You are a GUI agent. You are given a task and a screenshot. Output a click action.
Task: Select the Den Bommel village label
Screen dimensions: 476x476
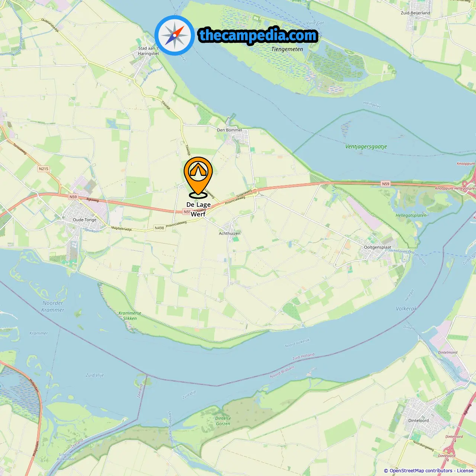(x=229, y=130)
